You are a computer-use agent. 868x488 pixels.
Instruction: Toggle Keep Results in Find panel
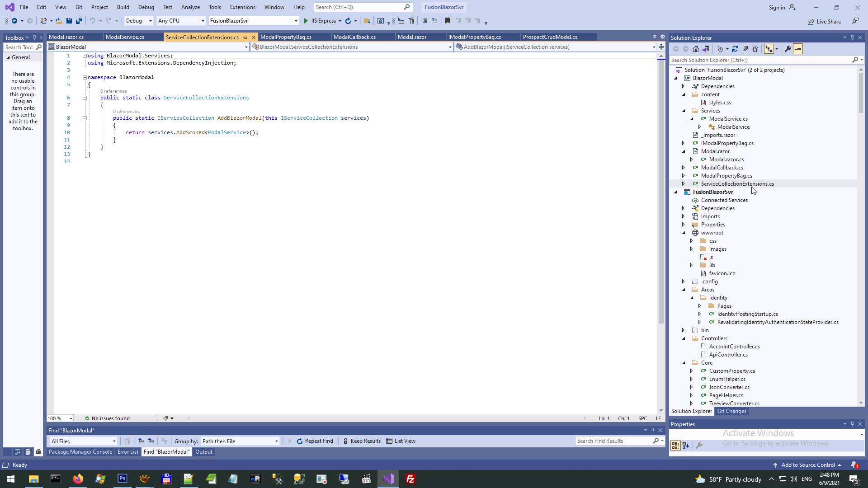click(x=361, y=441)
